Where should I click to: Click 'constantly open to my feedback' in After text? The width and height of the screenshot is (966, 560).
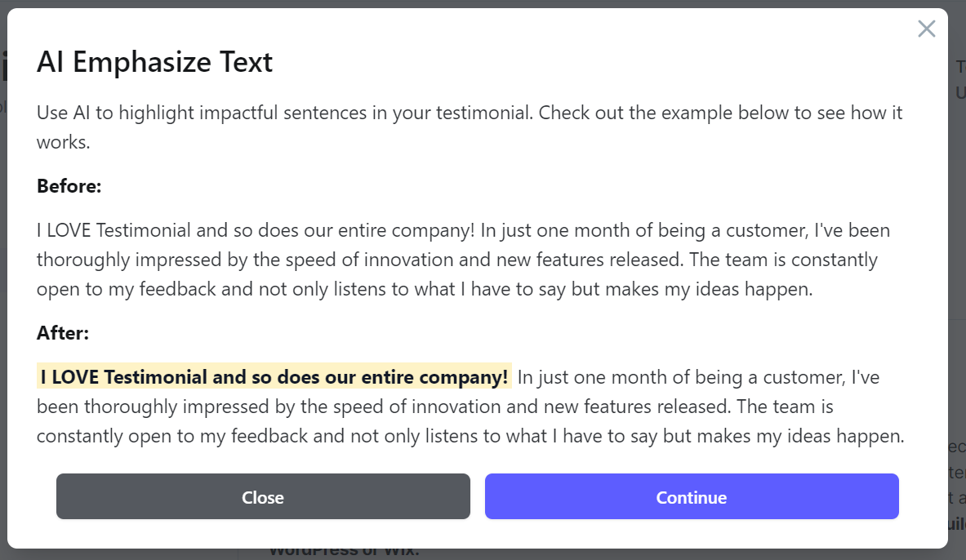point(171,436)
